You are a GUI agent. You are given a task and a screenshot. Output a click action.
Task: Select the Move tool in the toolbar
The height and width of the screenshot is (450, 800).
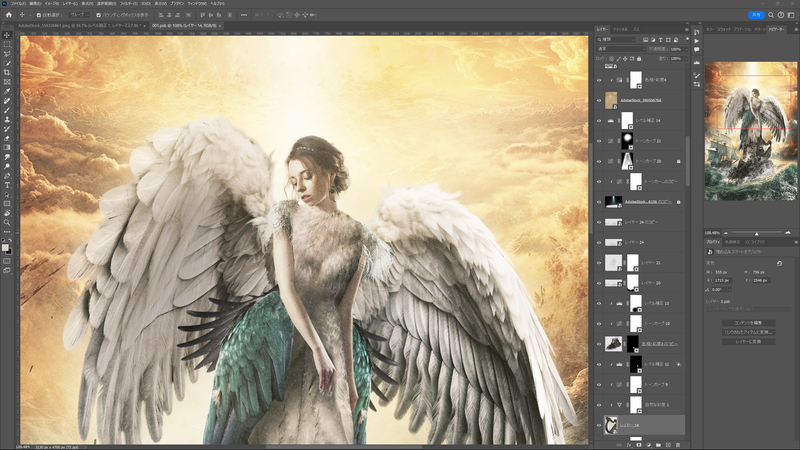tap(7, 35)
